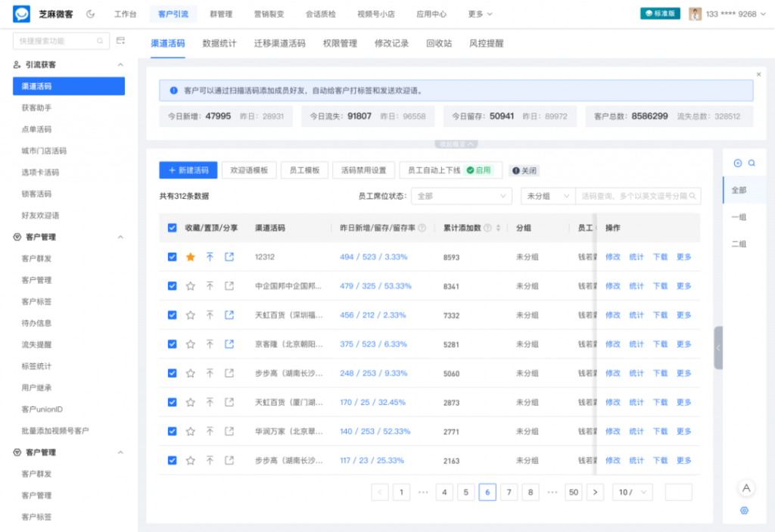Go to page 8 in pagination
Image resolution: width=775 pixels, height=532 pixels.
coord(530,492)
